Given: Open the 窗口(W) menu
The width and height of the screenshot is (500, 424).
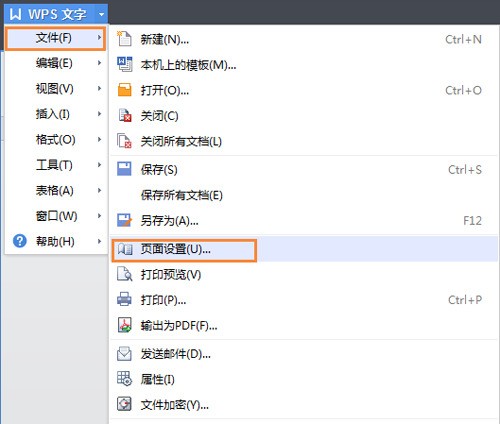Looking at the screenshot, I should click(56, 216).
